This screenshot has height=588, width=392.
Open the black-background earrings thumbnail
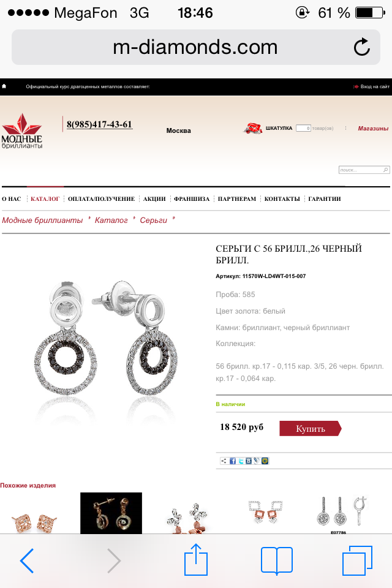111,513
